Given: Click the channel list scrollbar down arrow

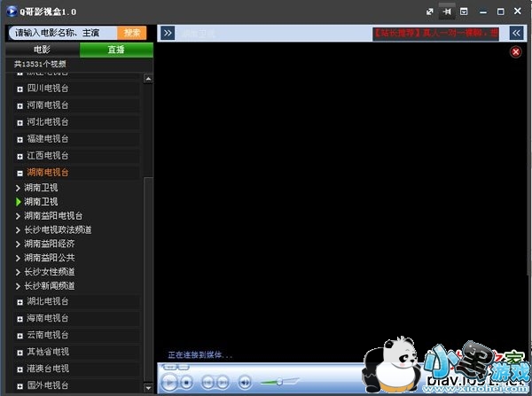Looking at the screenshot, I should tap(148, 387).
